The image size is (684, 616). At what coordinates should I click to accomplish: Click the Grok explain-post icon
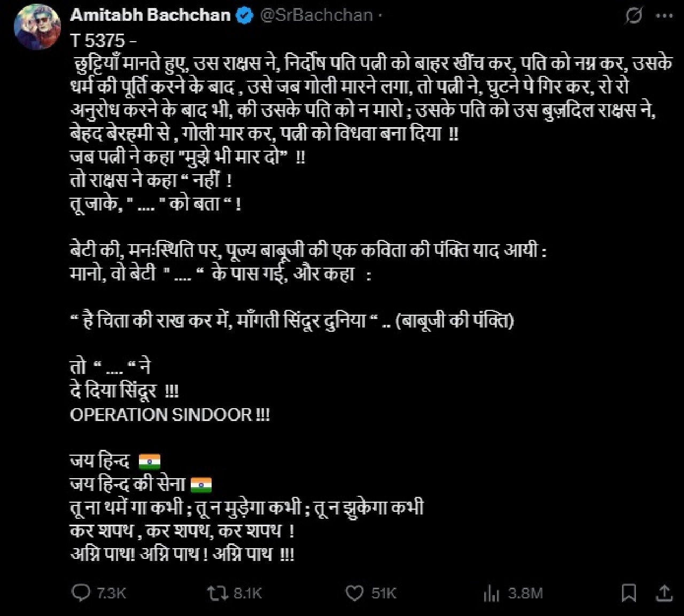coord(634,16)
